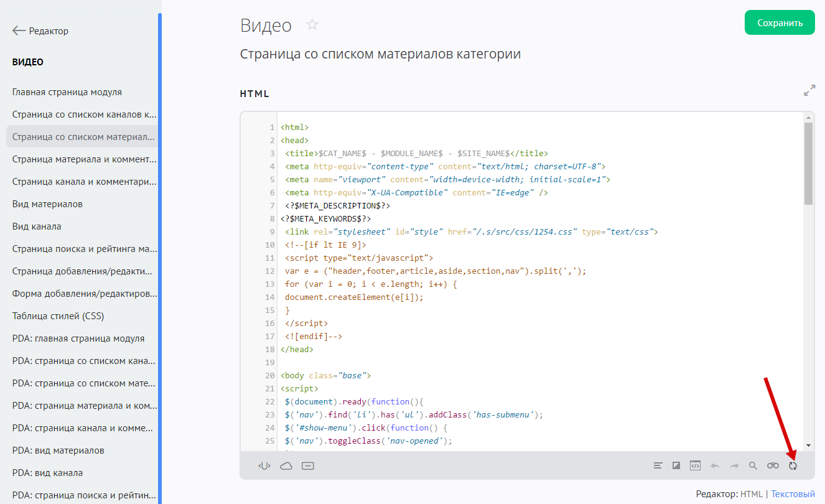Toggle the editor contrast theme icon
825x504 pixels.
click(x=676, y=465)
